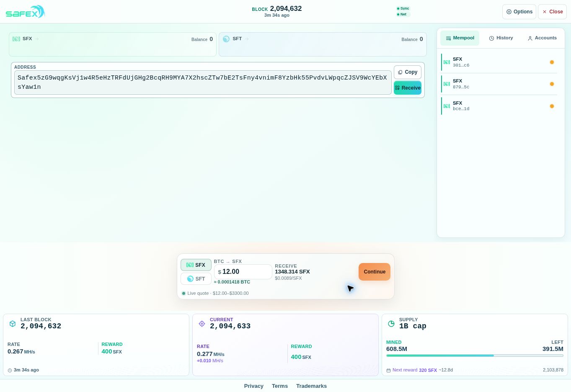Click the +0.010 MH/s rate change

[x=210, y=361]
